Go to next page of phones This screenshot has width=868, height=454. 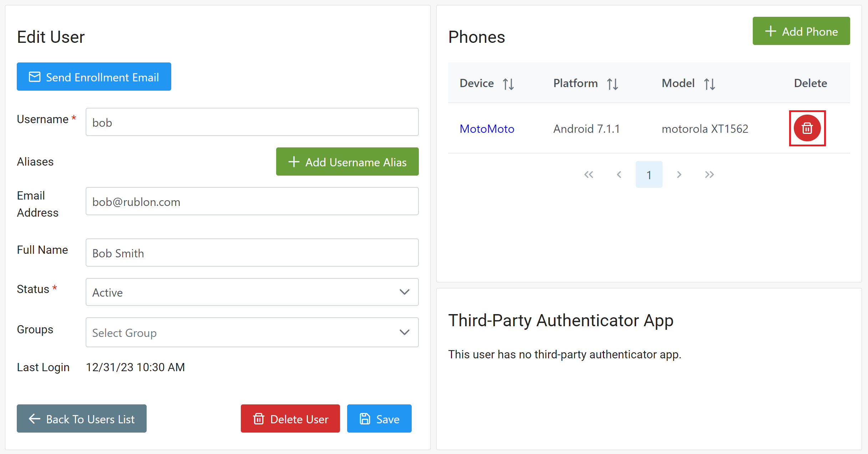[x=679, y=175]
